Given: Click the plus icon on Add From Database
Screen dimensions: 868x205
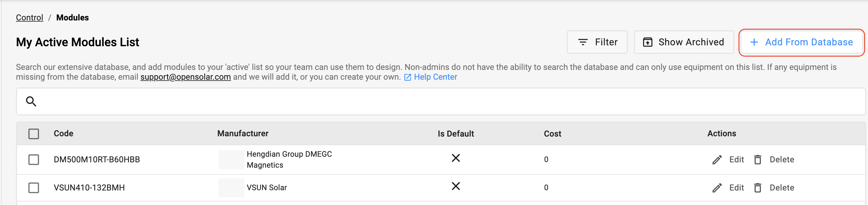Looking at the screenshot, I should [754, 42].
